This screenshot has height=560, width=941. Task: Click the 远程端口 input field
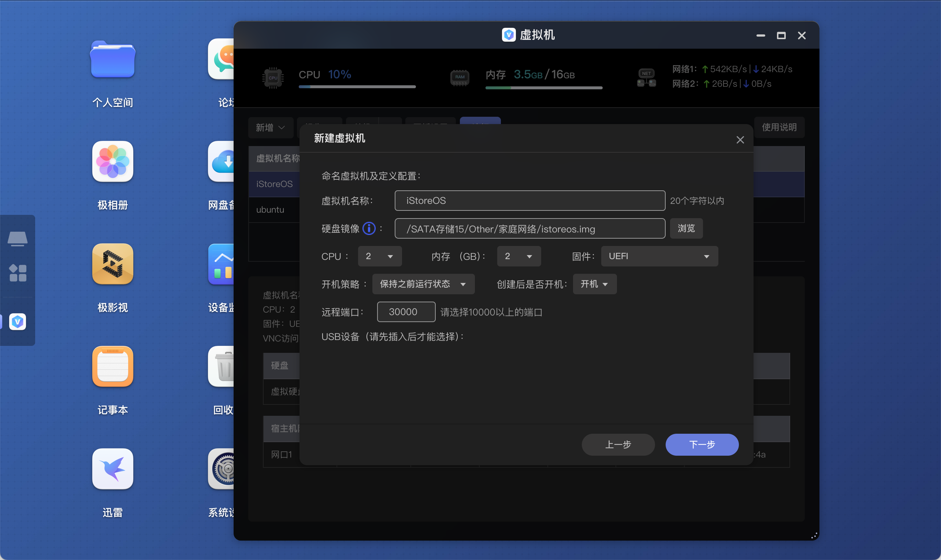point(406,312)
